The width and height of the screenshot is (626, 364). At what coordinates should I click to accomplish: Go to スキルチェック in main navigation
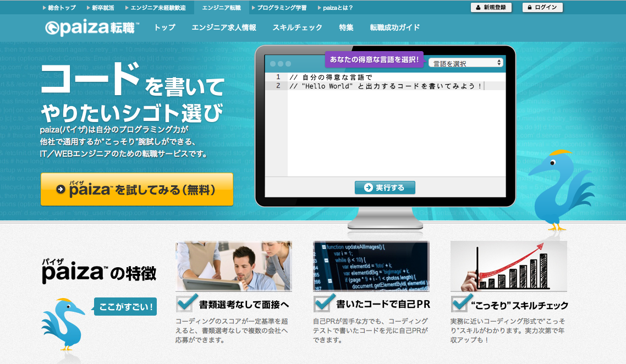pos(298,27)
